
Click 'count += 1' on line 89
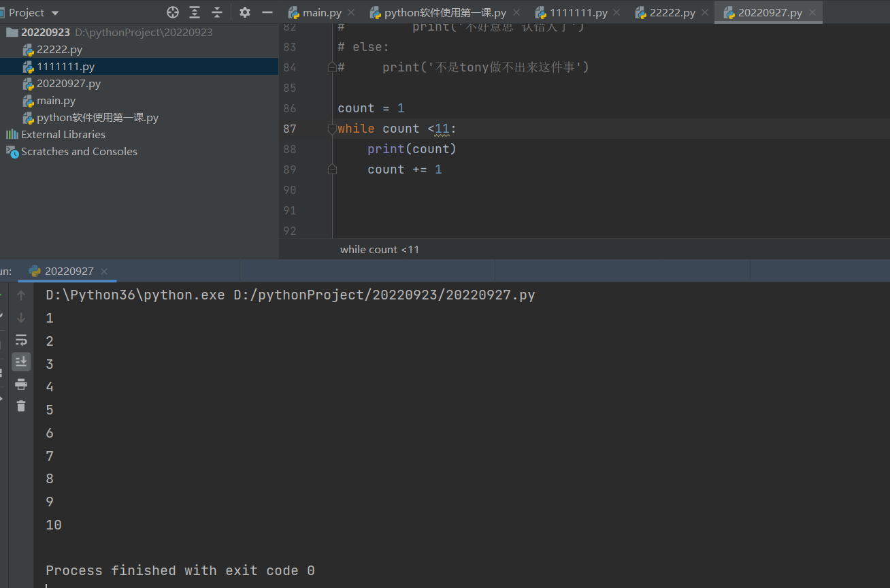(405, 169)
